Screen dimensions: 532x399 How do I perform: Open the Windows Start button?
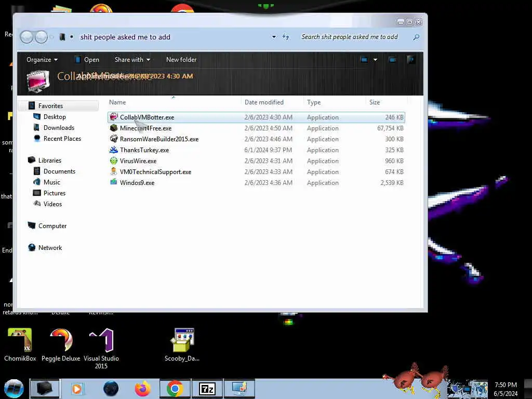point(14,389)
